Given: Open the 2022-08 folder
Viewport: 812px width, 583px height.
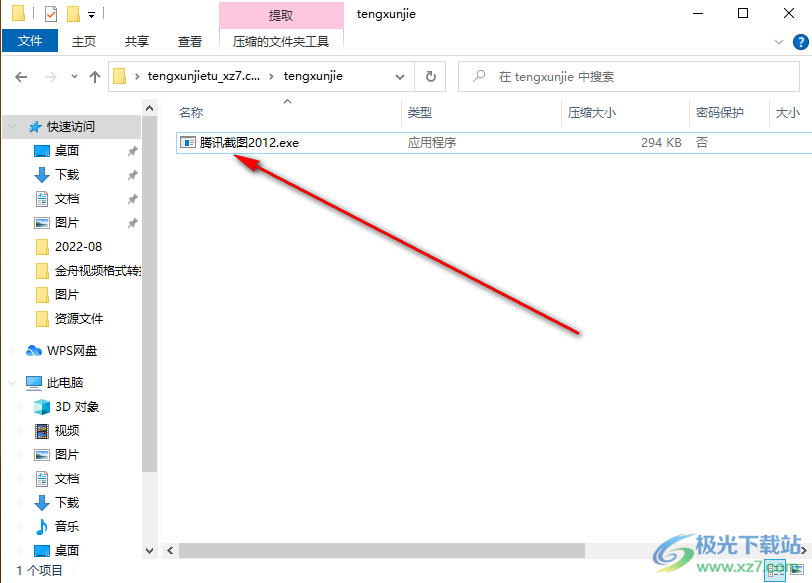Looking at the screenshot, I should pos(79,247).
